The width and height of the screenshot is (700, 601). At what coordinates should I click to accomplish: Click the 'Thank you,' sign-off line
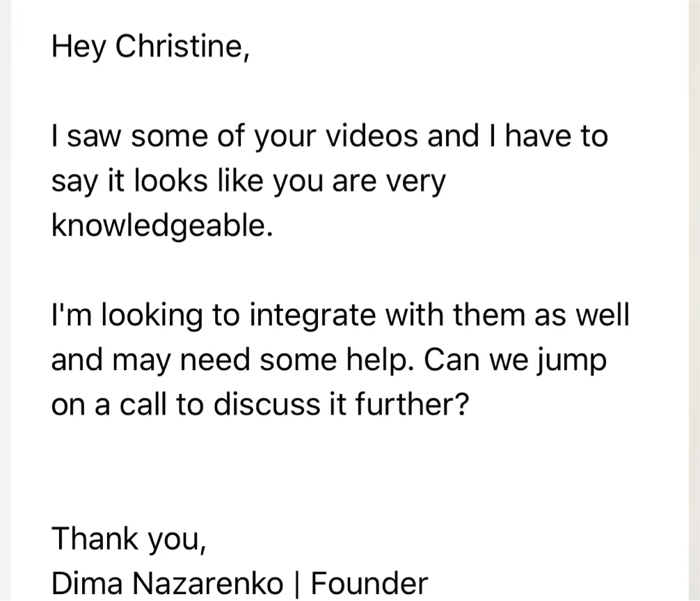(129, 539)
